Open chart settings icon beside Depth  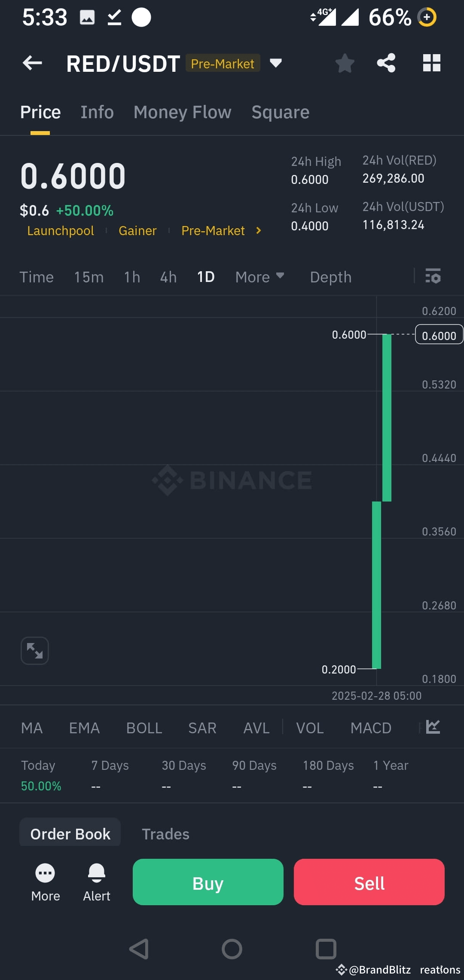pyautogui.click(x=433, y=276)
